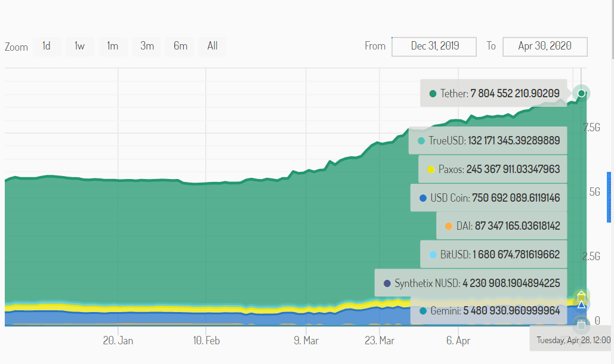Click the Paxos square data marker

click(582, 297)
